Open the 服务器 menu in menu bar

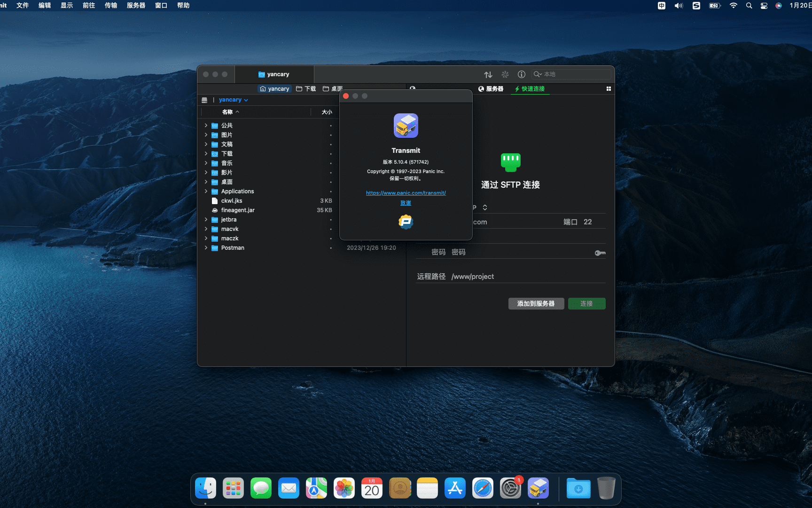click(x=136, y=6)
